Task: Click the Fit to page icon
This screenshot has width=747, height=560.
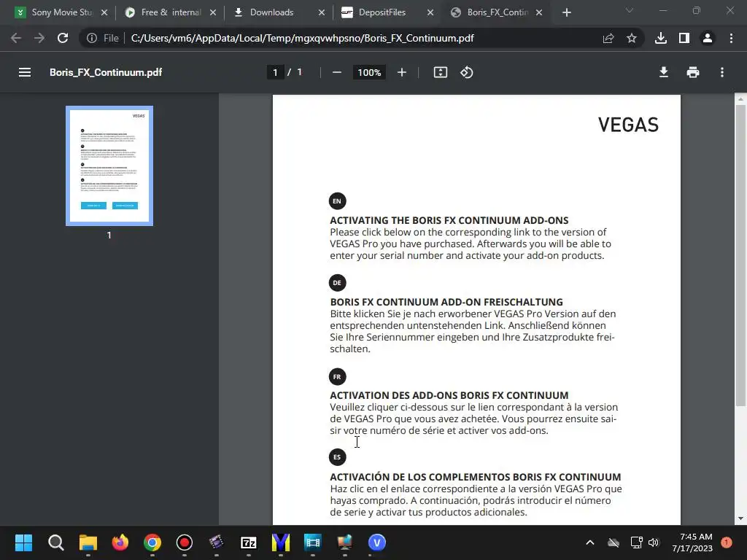Action: pos(440,72)
